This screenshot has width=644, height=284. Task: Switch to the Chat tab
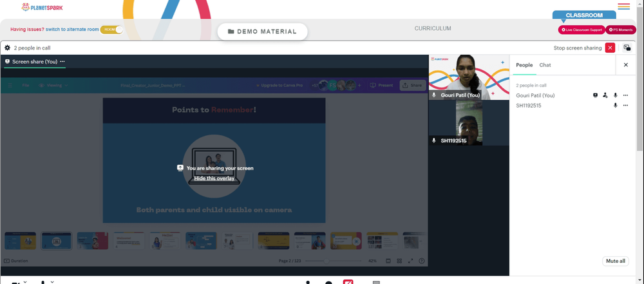pos(545,65)
